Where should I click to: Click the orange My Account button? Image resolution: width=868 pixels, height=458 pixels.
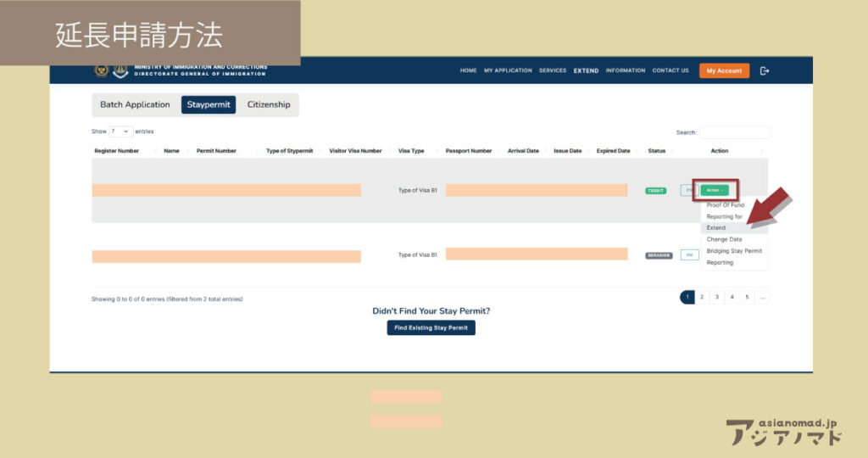[x=724, y=71]
